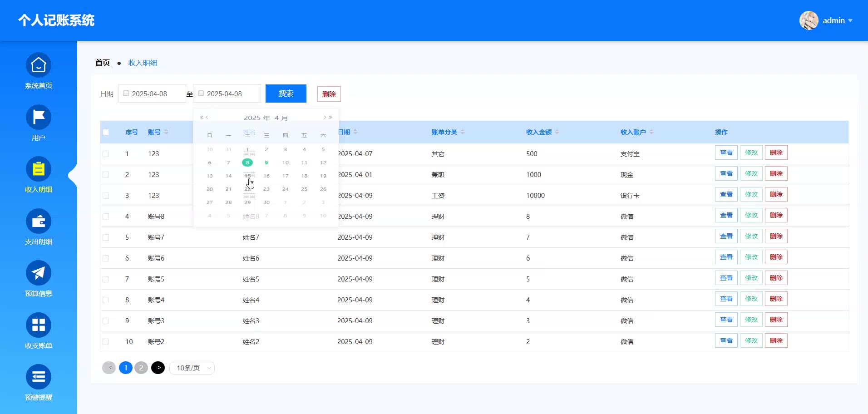Click the 收支账单 grid icon

click(39, 325)
